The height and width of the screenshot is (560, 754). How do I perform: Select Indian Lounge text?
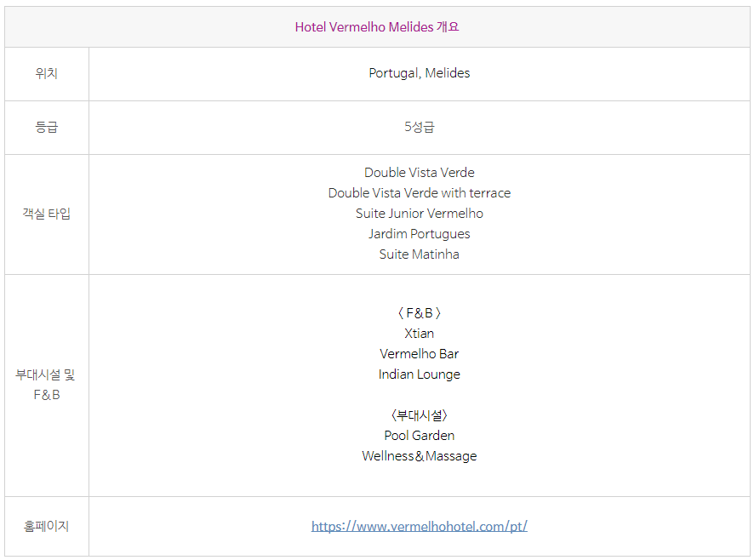pos(420,374)
